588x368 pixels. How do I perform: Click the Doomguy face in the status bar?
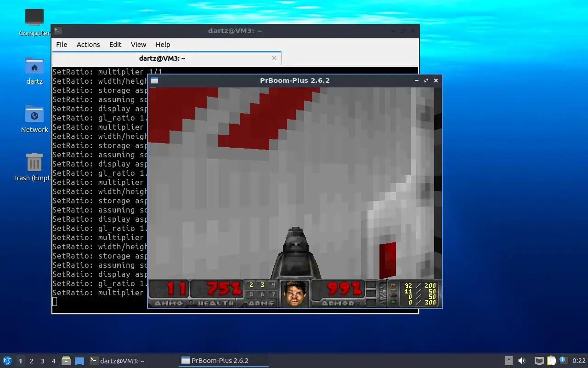[x=294, y=293]
